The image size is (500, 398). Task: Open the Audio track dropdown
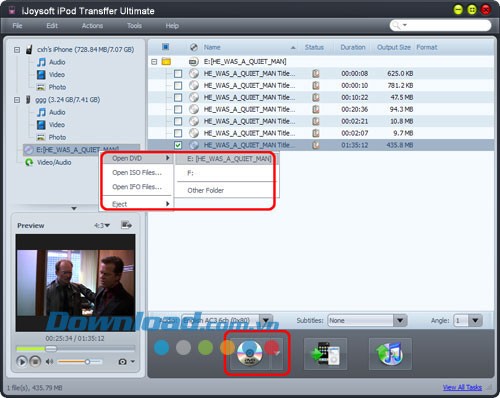pyautogui.click(x=227, y=321)
